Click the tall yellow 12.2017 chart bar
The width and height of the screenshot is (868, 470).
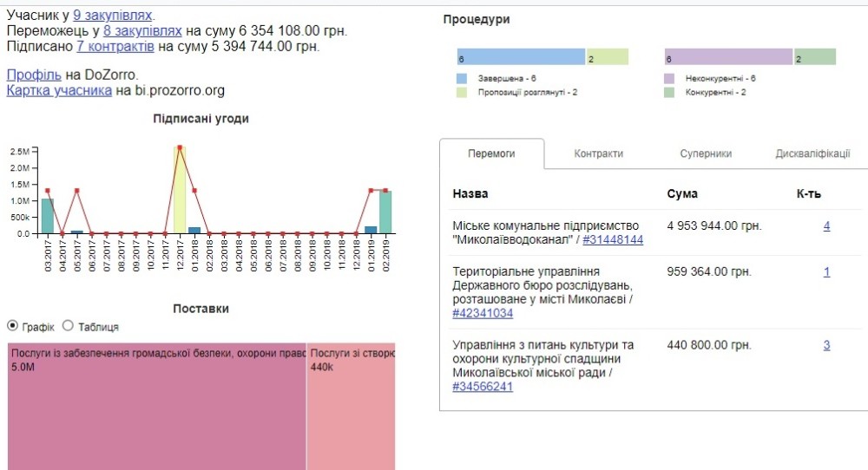180,189
